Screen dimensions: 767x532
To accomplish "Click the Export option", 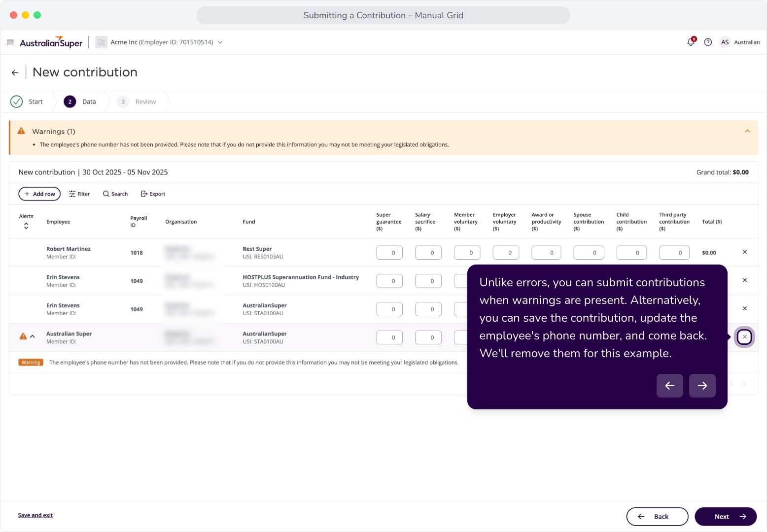I will point(153,194).
